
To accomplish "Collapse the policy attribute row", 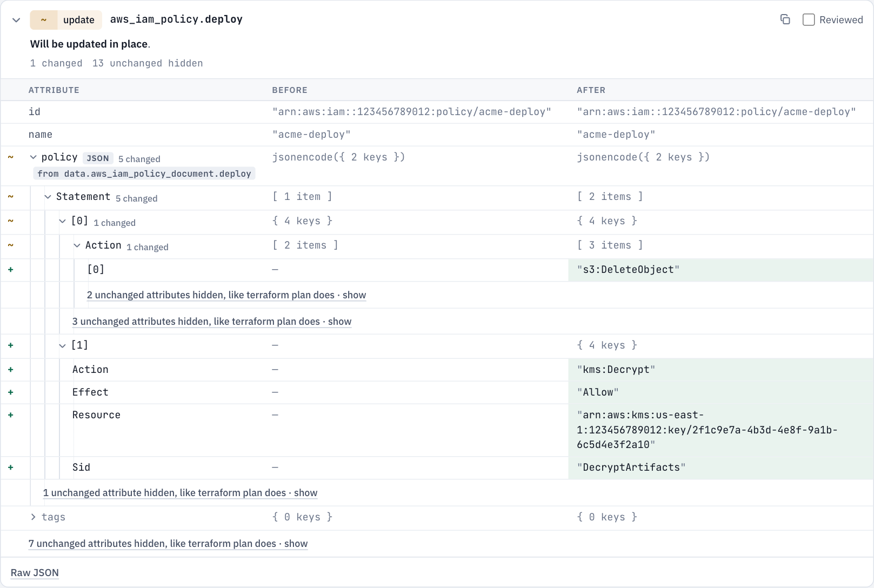I will coord(34,157).
